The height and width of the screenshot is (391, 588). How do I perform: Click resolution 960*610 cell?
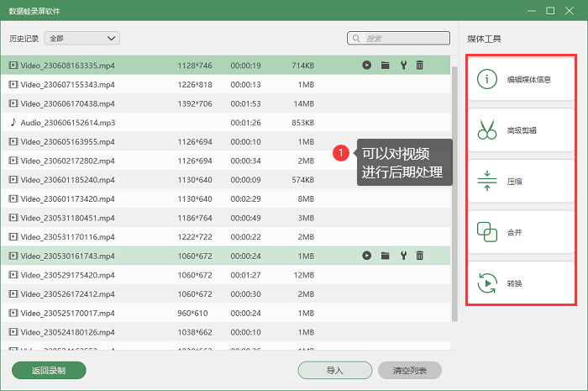(x=192, y=313)
